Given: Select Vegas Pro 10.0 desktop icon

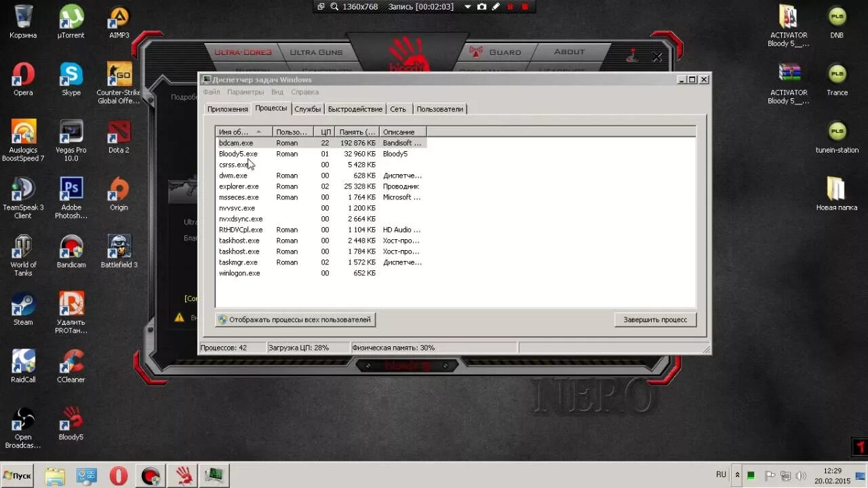Looking at the screenshot, I should click(71, 140).
